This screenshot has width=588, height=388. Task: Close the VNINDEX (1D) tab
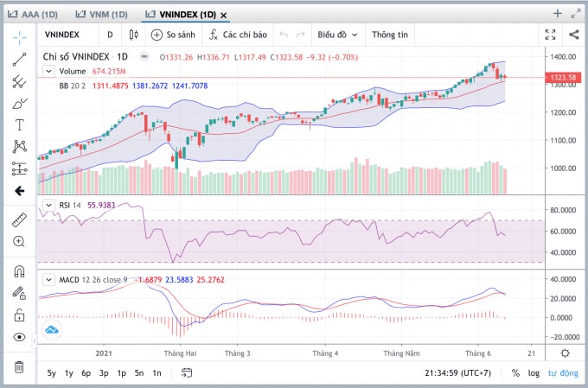[x=223, y=16]
